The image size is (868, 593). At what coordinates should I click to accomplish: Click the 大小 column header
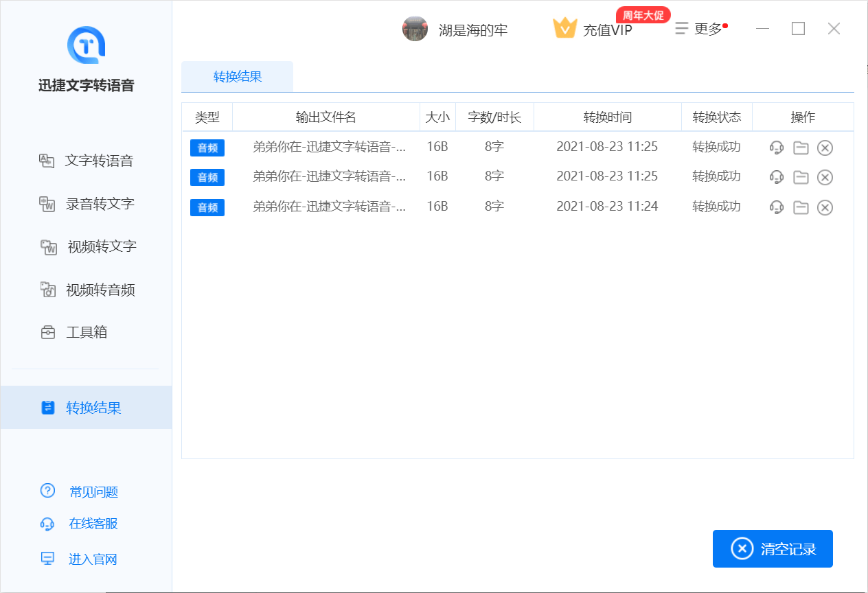pyautogui.click(x=437, y=117)
